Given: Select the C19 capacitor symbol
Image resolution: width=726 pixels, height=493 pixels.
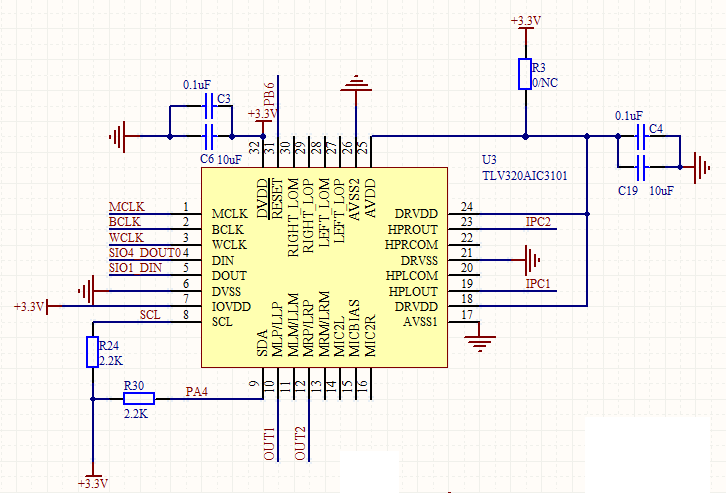Looking at the screenshot, I should pyautogui.click(x=641, y=167).
